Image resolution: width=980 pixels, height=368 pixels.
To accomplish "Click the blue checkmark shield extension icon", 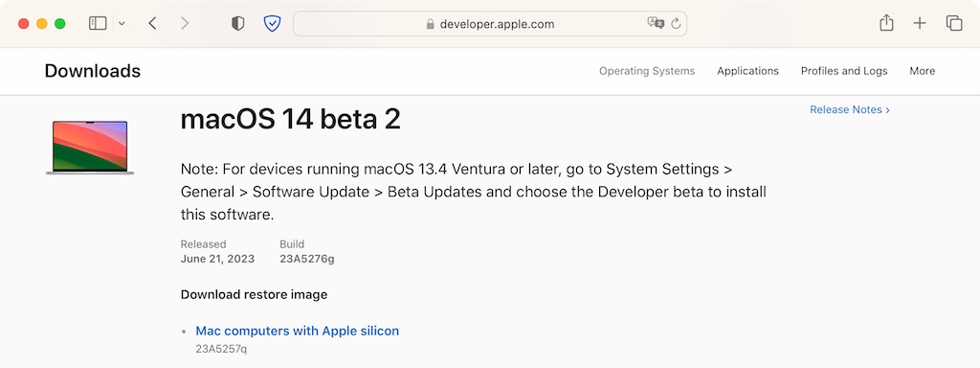I will (272, 24).
